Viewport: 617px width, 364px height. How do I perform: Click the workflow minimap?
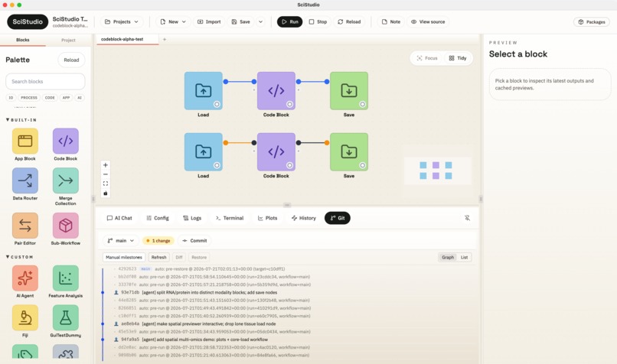pos(437,171)
